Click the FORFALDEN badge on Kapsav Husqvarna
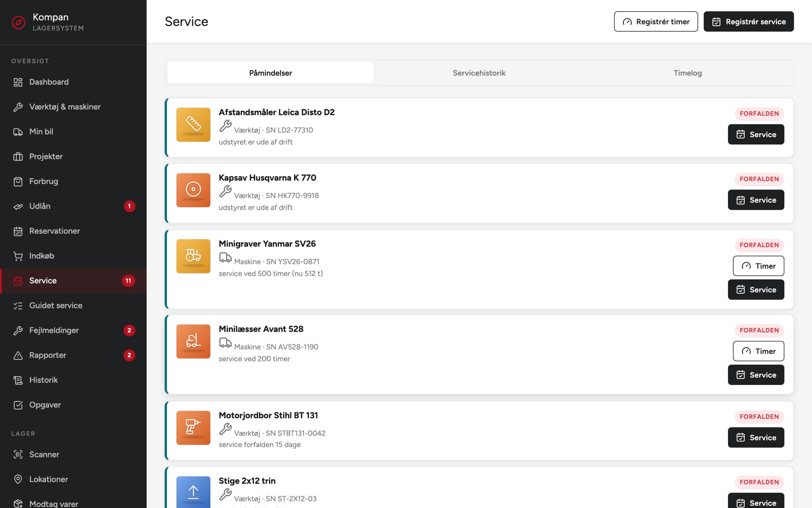This screenshot has width=812, height=508. click(x=759, y=179)
